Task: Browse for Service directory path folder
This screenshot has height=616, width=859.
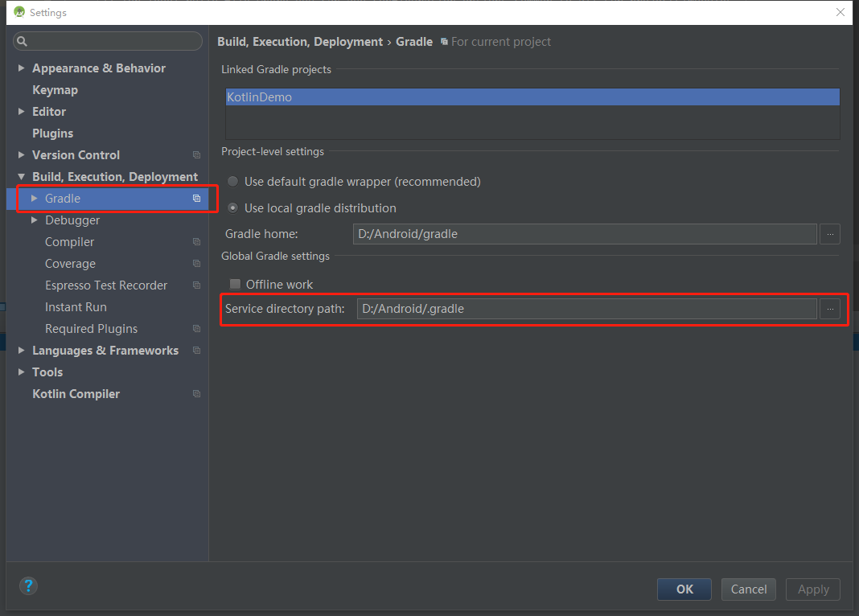Action: click(830, 309)
